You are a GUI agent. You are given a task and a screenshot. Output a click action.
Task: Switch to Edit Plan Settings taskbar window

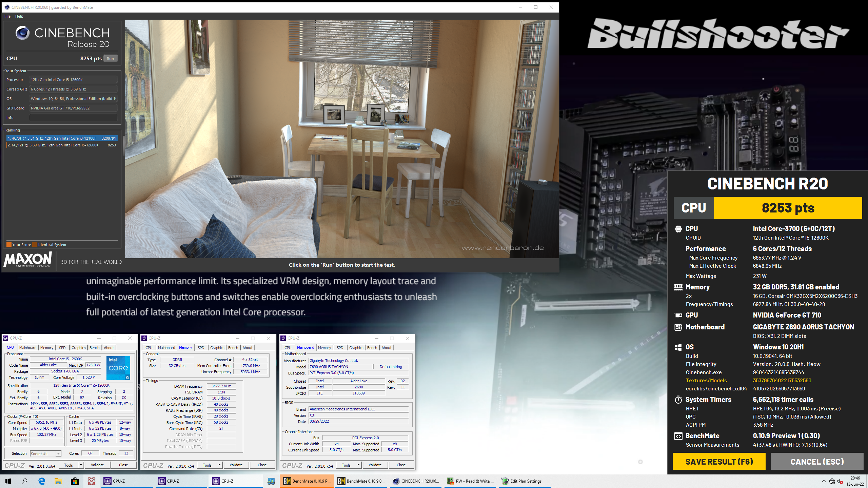tap(525, 481)
